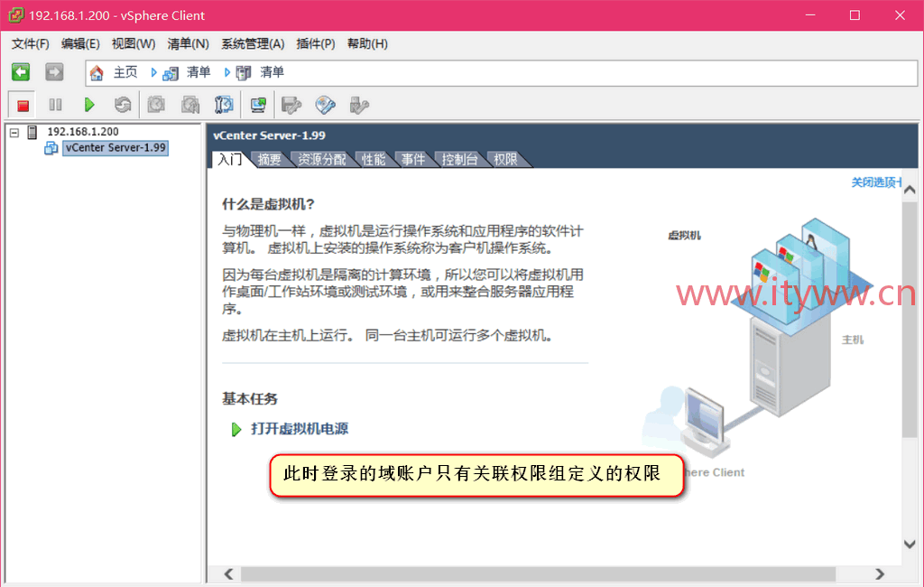Click the first 清单 breadcrumb item
This screenshot has height=587, width=924.
[x=198, y=72]
